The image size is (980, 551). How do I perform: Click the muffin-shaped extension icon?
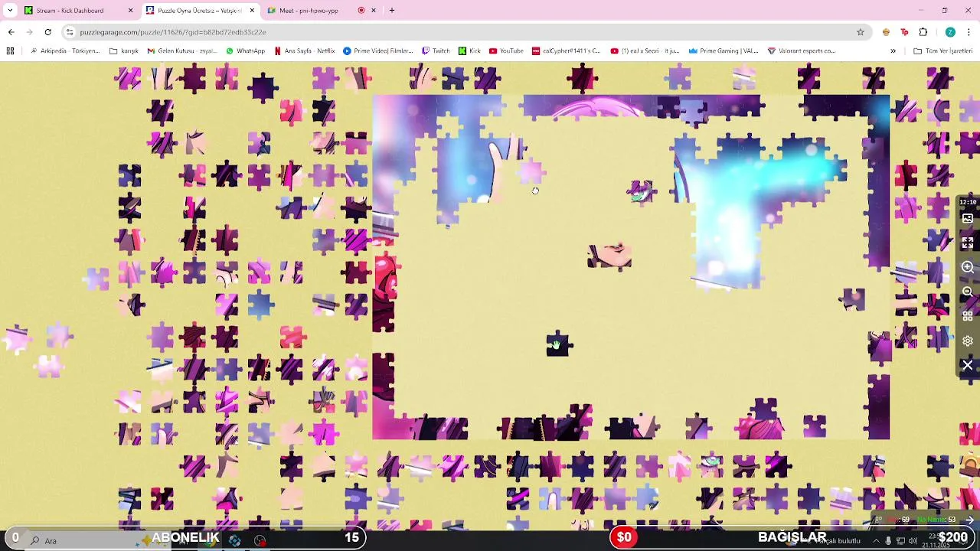tap(886, 32)
